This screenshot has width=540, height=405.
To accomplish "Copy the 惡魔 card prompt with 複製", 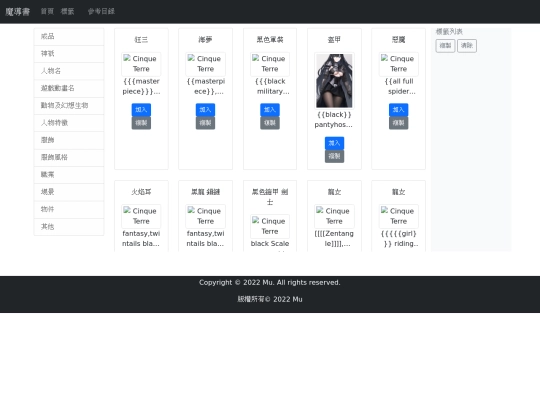I will pyautogui.click(x=398, y=123).
